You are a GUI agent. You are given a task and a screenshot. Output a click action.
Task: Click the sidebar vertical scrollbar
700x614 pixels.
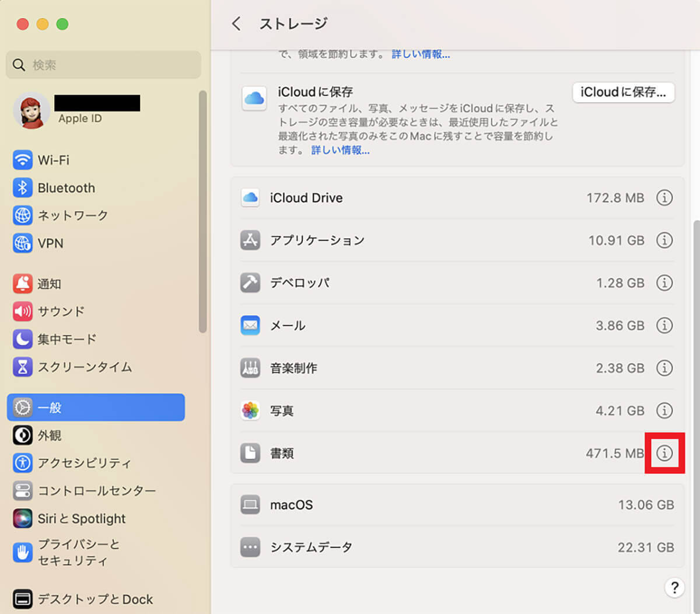tap(202, 211)
